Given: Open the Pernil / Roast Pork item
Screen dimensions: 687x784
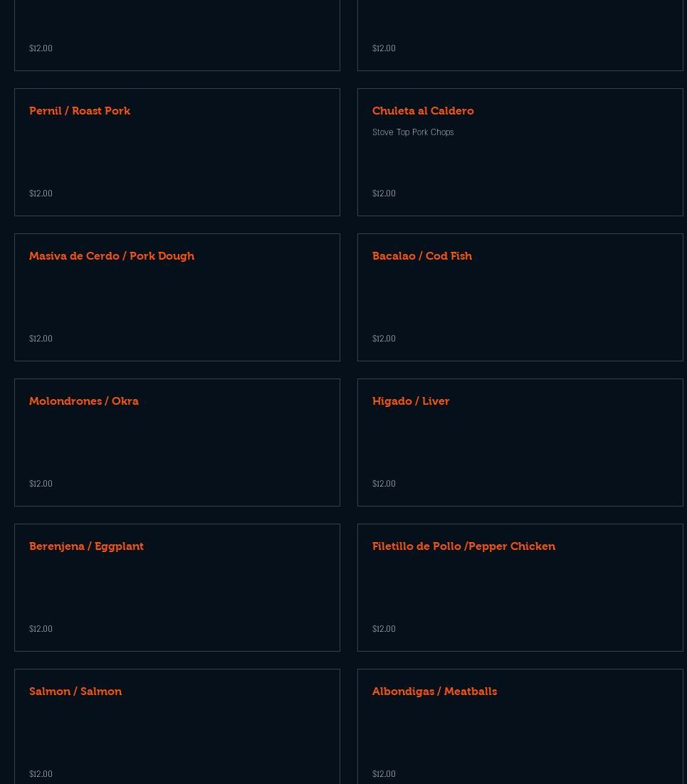Looking at the screenshot, I should pos(80,111).
